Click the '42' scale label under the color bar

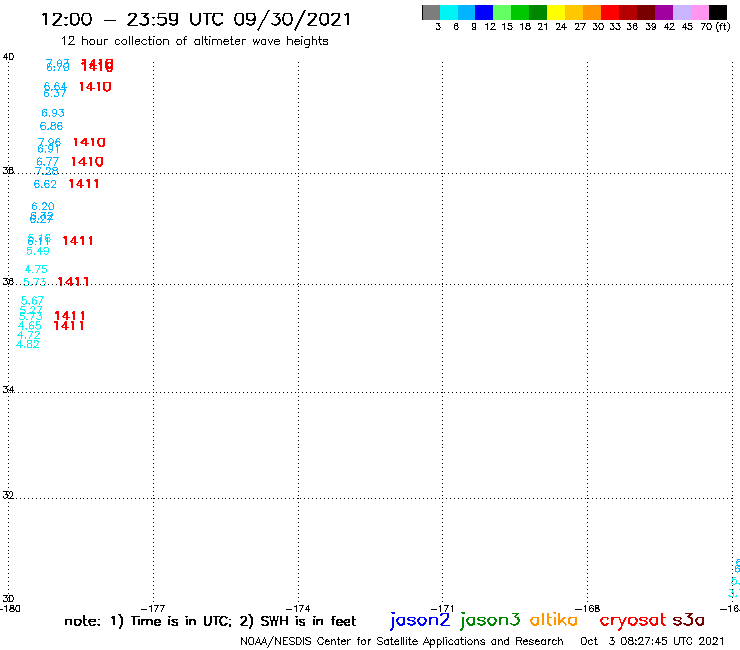(669, 27)
